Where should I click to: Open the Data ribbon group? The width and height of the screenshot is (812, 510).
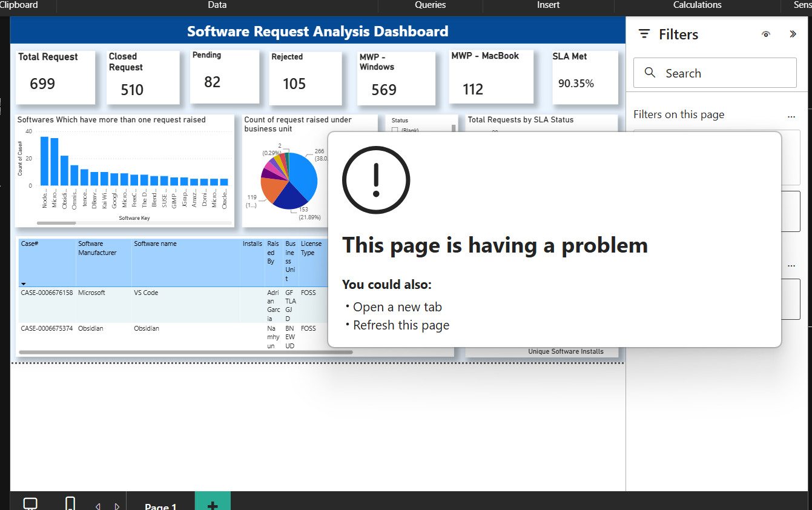pyautogui.click(x=217, y=5)
